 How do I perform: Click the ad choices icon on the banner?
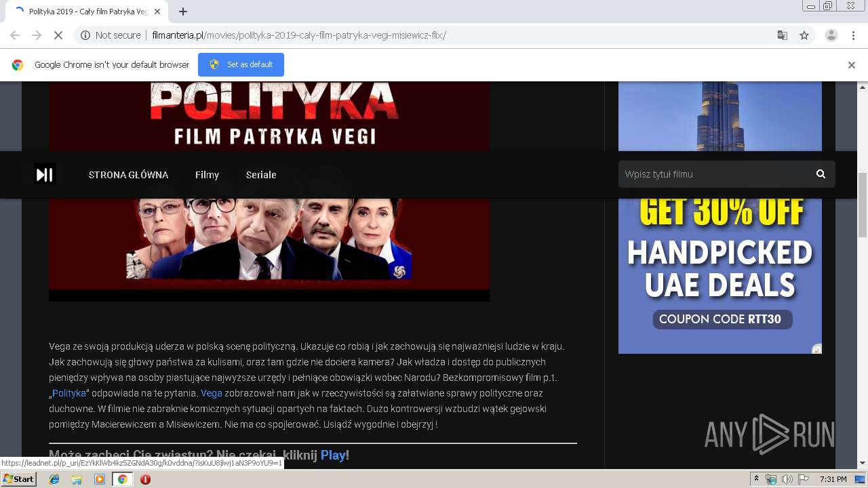(817, 349)
